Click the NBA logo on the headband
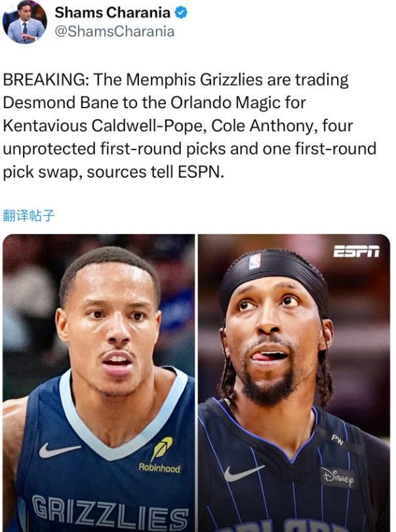Image resolution: width=396 pixels, height=532 pixels. pos(255,262)
